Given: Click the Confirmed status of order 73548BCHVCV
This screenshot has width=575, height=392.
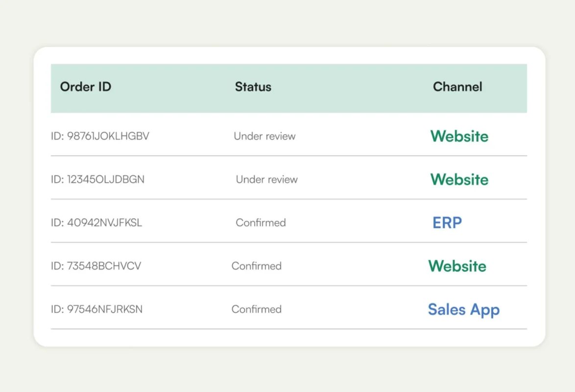Looking at the screenshot, I should pos(257,266).
